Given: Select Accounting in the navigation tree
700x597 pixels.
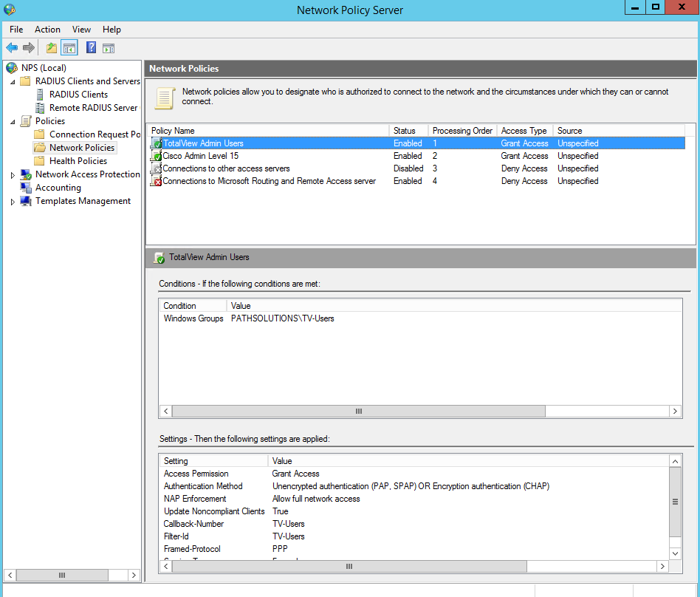Looking at the screenshot, I should pyautogui.click(x=58, y=188).
